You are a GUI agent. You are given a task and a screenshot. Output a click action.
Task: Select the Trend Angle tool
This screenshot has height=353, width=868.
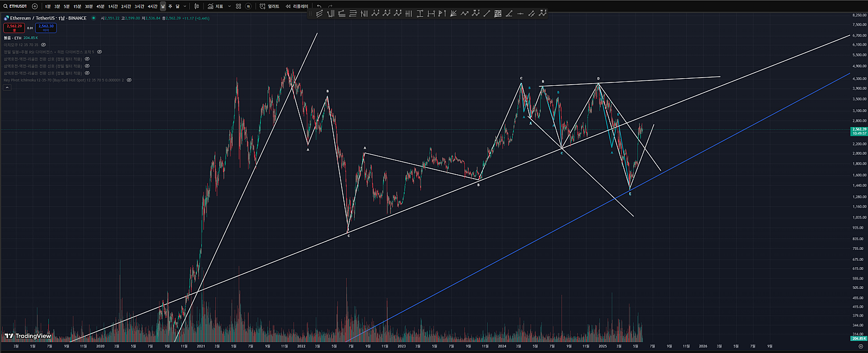pyautogui.click(x=509, y=14)
